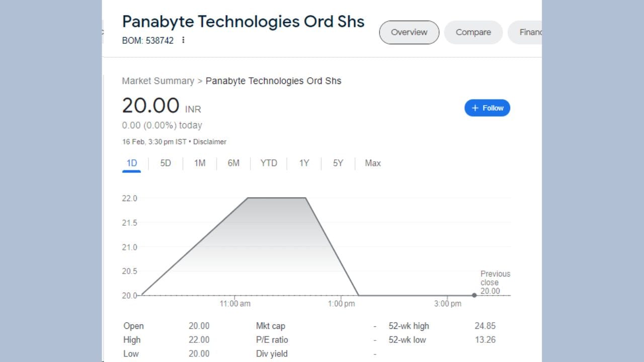
Task: Select the Max time range
Action: (372, 163)
